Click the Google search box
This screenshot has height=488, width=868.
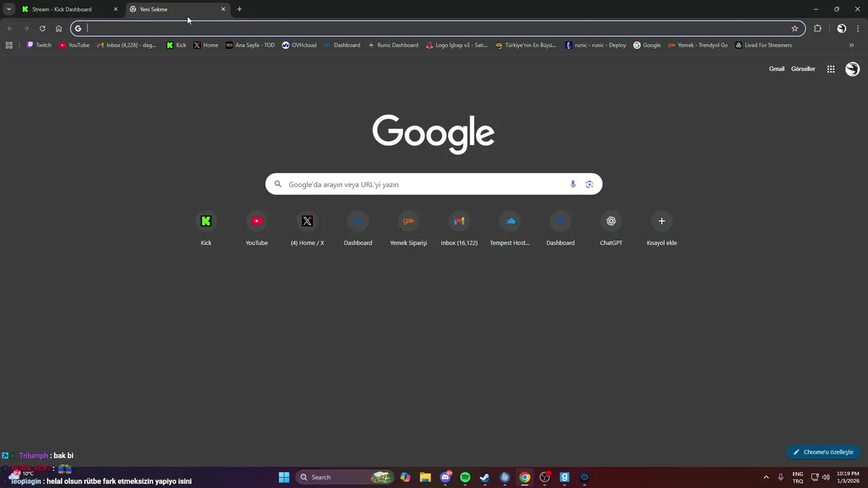[x=433, y=184]
